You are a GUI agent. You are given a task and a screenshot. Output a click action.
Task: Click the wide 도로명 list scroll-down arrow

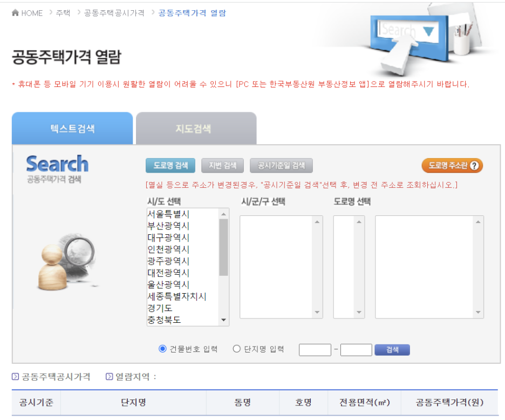(478, 312)
